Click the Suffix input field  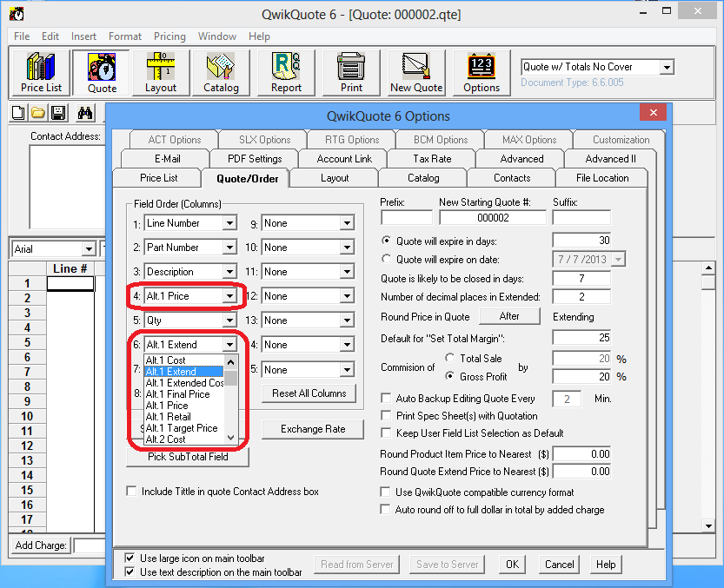(581, 217)
